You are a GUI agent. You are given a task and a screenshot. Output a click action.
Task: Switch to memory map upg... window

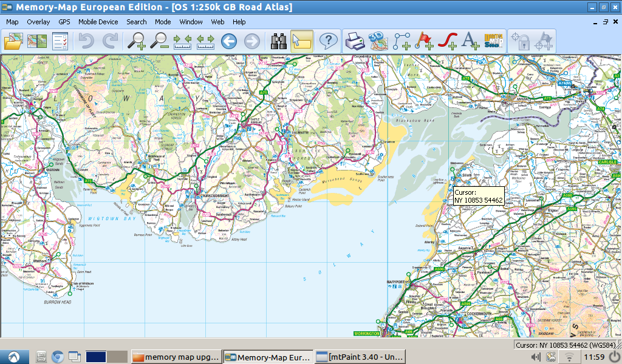[176, 357]
